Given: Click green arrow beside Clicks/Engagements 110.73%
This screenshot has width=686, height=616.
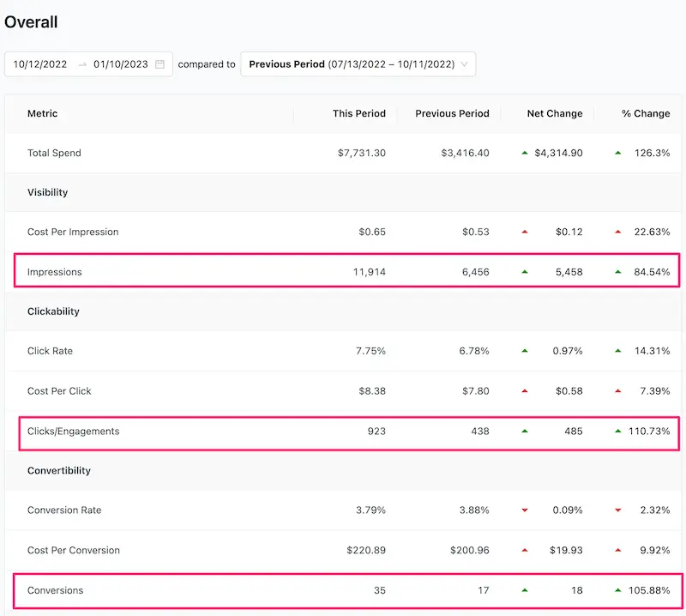Looking at the screenshot, I should [x=617, y=432].
